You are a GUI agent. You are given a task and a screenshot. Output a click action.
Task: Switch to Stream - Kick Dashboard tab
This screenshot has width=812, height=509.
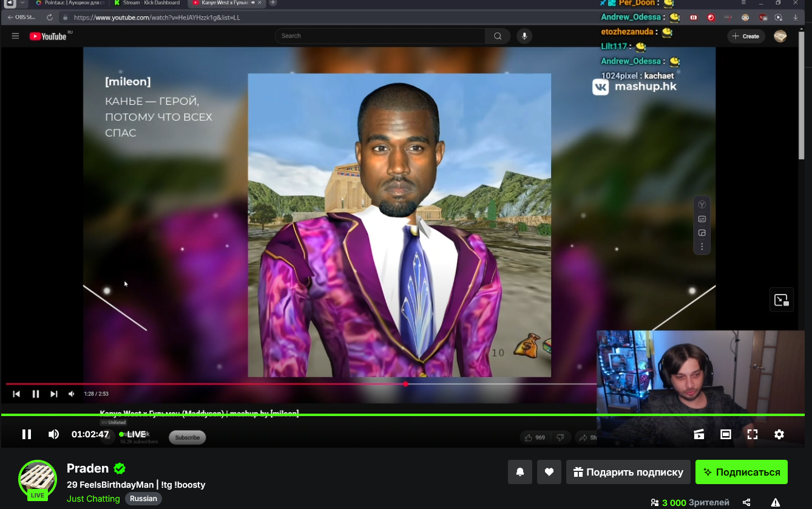tap(147, 3)
